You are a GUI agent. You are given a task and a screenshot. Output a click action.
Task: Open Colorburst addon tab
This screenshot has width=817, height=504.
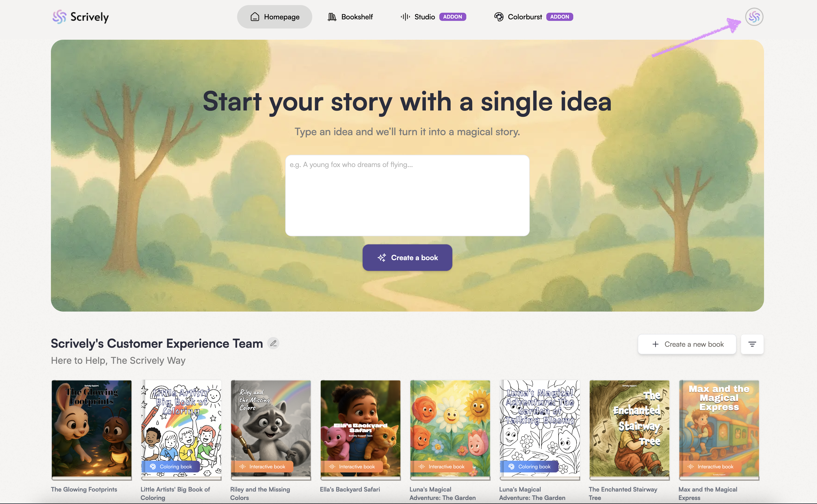pos(533,17)
